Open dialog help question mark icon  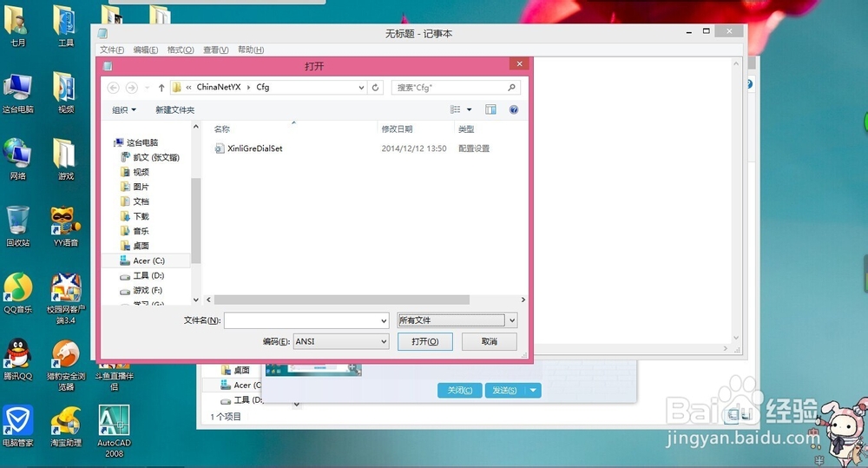point(514,109)
